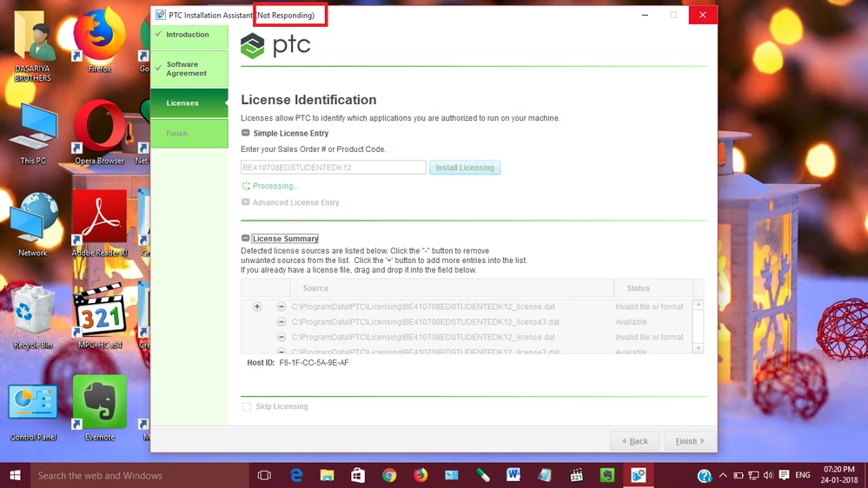Click the Install Licensing button

(465, 168)
